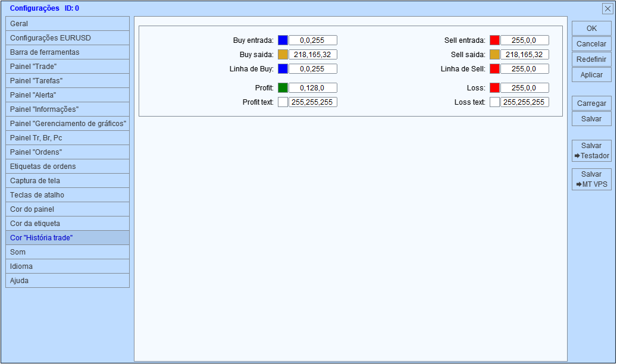The image size is (617, 364).
Task: Click the Sell entrada red color swatch
Action: 494,40
